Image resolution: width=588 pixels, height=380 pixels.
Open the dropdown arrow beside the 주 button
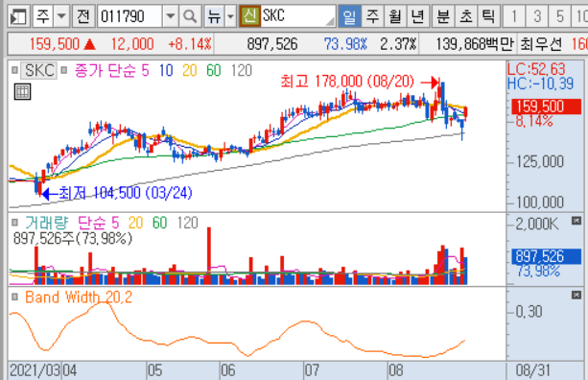click(x=61, y=16)
